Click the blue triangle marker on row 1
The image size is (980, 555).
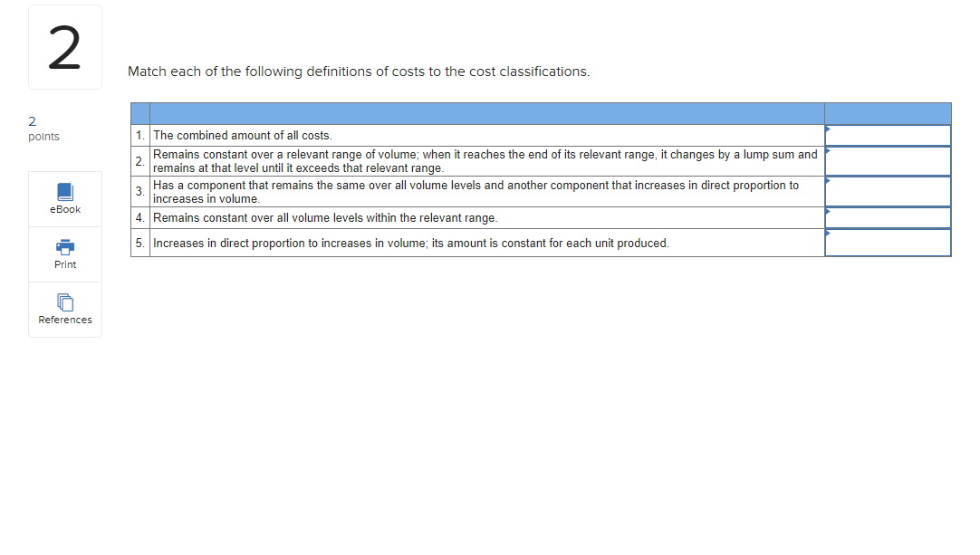click(x=827, y=129)
